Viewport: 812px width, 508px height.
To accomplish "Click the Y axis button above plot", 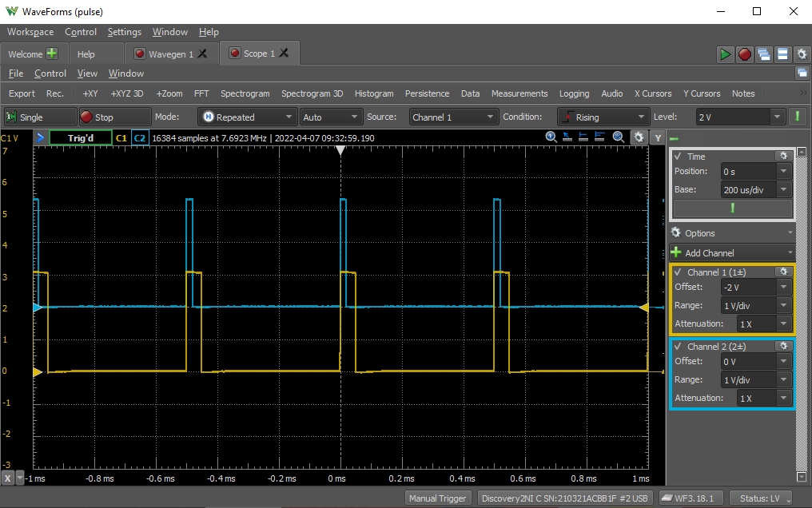I will point(658,137).
